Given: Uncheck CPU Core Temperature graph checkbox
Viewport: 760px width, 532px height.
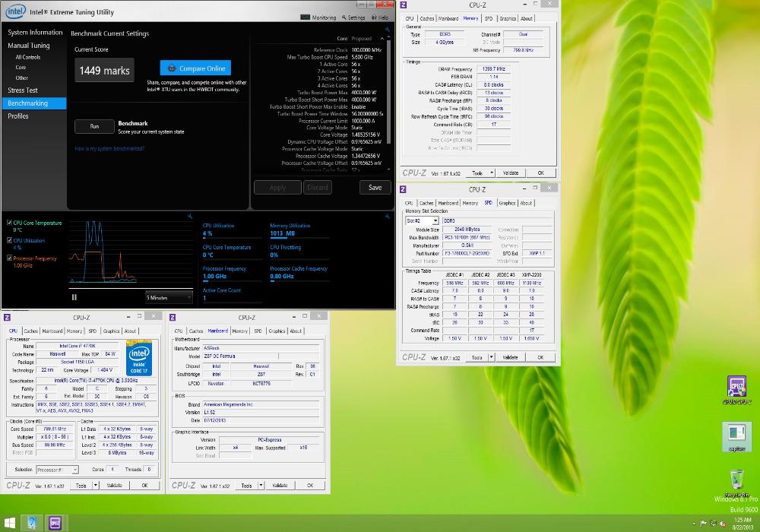Looking at the screenshot, I should pos(9,223).
